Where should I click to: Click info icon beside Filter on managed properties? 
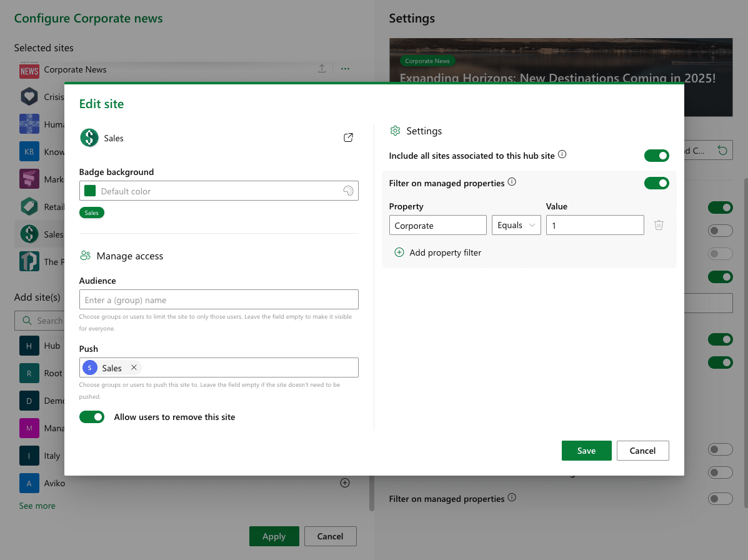[512, 182]
